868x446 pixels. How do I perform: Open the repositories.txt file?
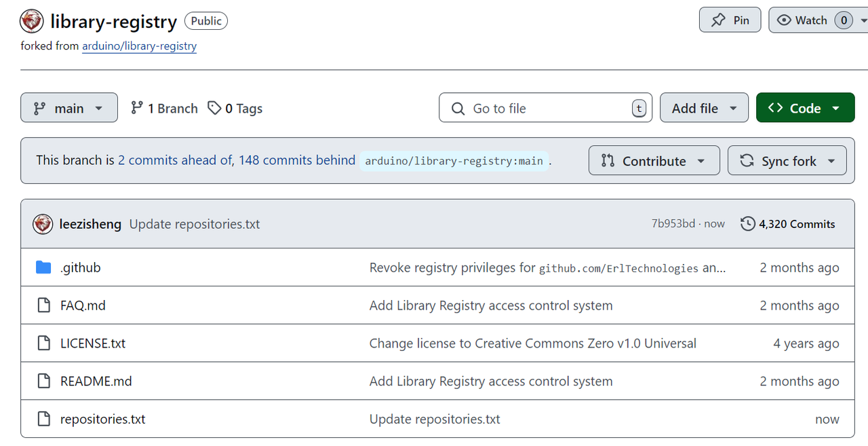(x=103, y=420)
